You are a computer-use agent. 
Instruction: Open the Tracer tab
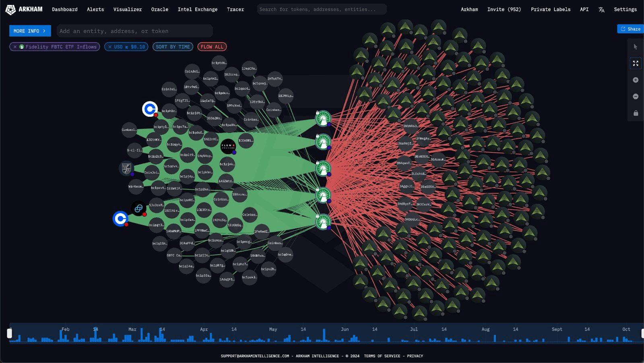pyautogui.click(x=235, y=10)
